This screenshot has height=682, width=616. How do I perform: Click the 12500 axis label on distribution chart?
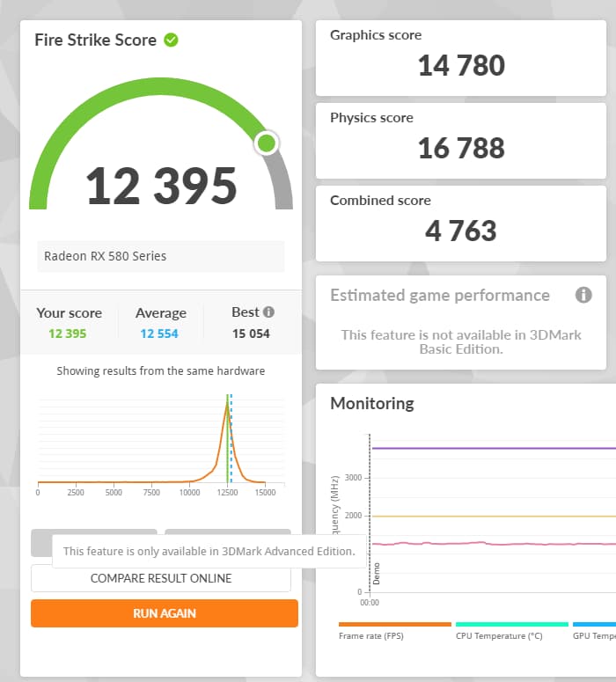[x=227, y=493]
